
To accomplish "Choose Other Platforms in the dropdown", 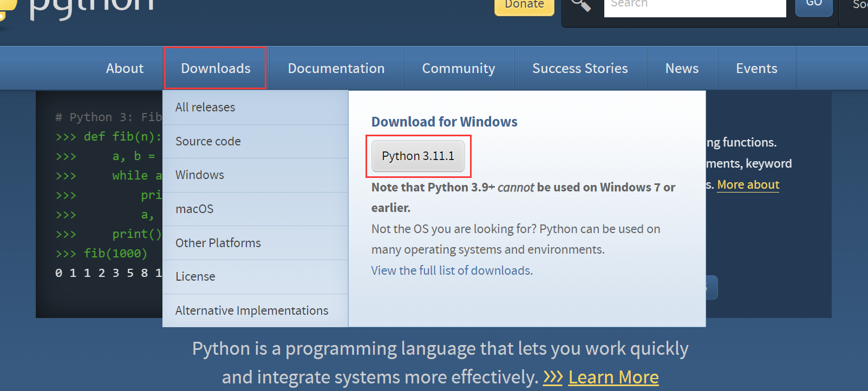I will (x=255, y=243).
